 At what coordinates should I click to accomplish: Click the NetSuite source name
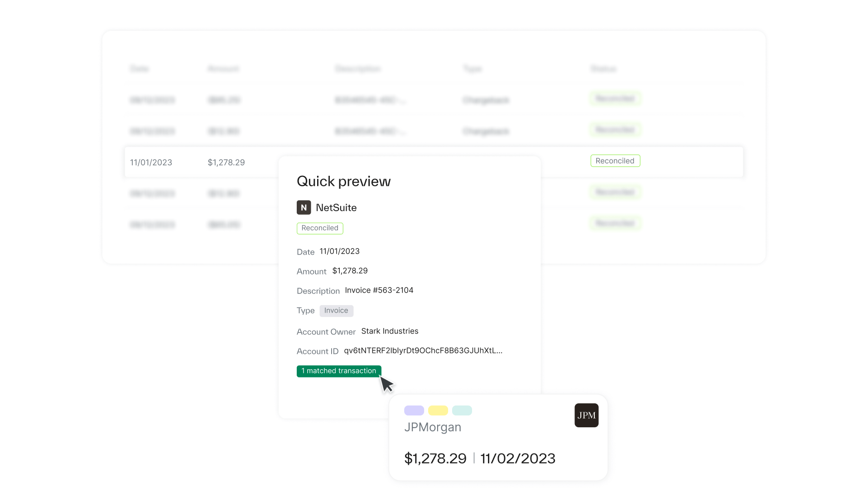coord(336,208)
